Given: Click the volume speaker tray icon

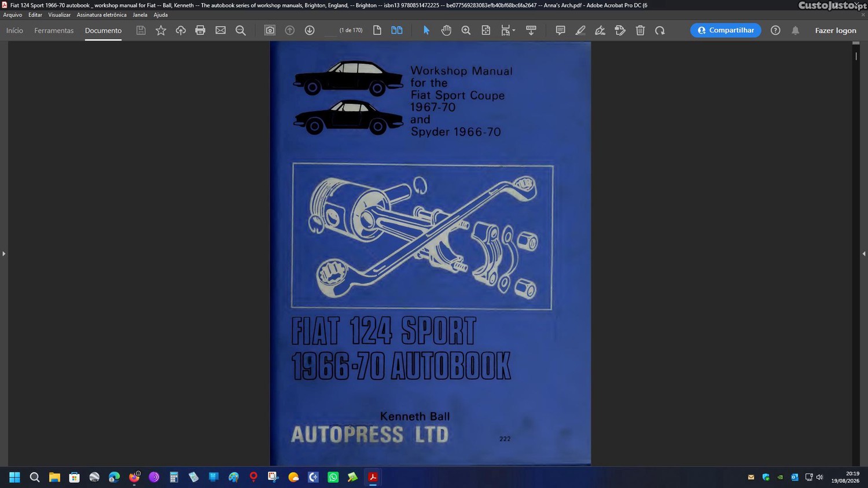Looking at the screenshot, I should click(x=819, y=478).
